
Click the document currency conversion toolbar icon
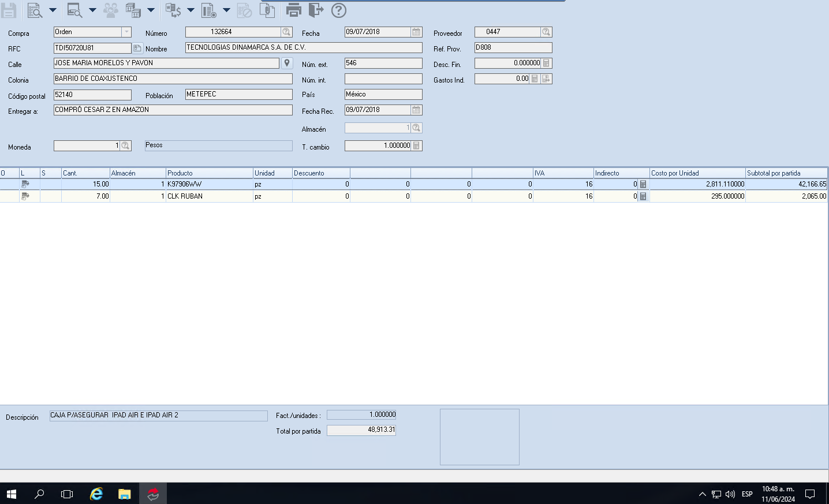click(173, 10)
